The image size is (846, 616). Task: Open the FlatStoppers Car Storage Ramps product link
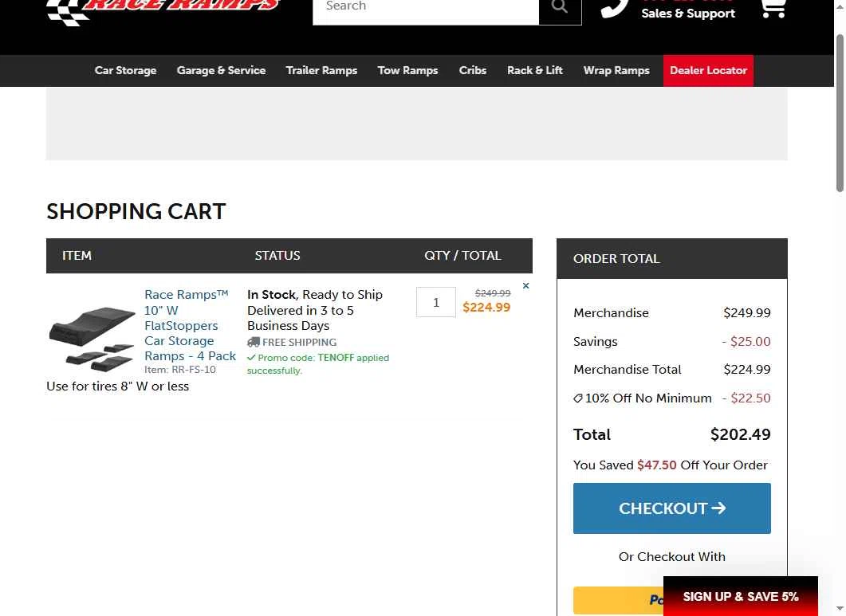[190, 325]
